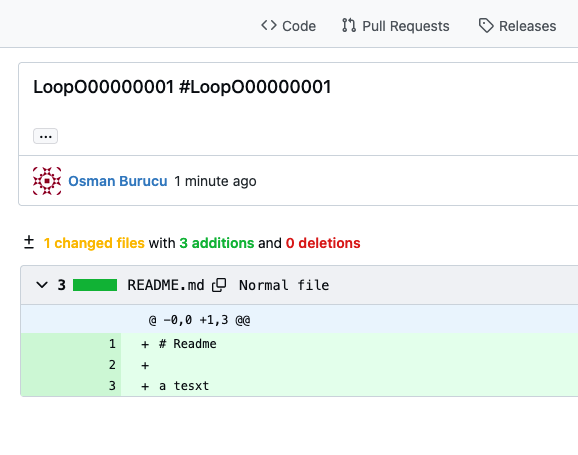
Task: Click the plus-minus diff stats icon
Action: [29, 243]
